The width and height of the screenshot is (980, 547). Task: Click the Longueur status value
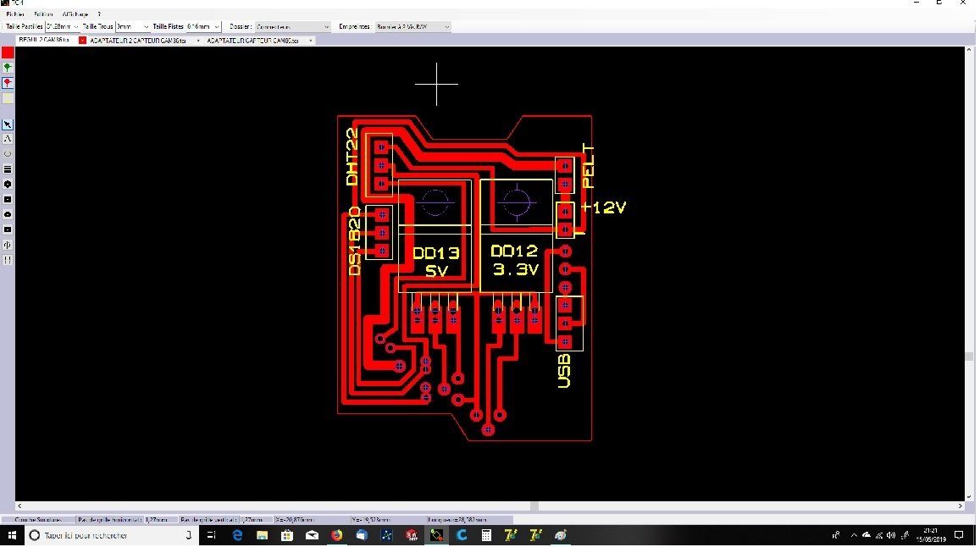point(468,520)
